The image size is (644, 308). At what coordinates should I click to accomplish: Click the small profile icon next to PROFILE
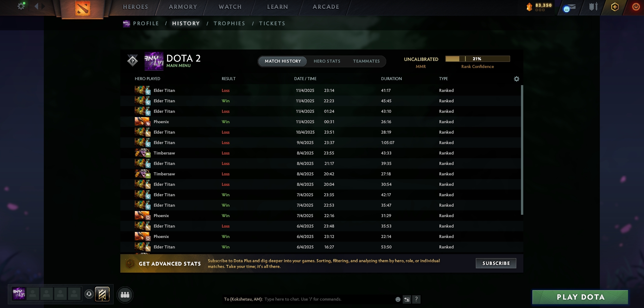126,24
